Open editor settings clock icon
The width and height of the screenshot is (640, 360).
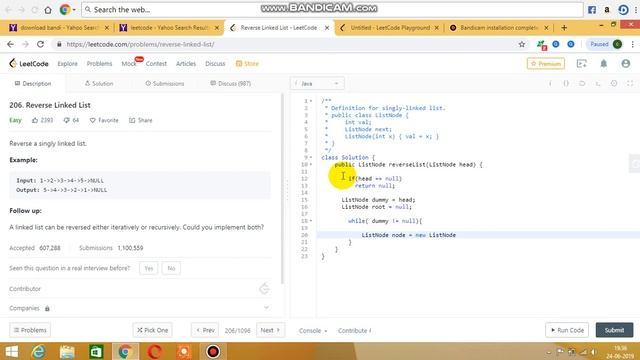click(x=614, y=83)
